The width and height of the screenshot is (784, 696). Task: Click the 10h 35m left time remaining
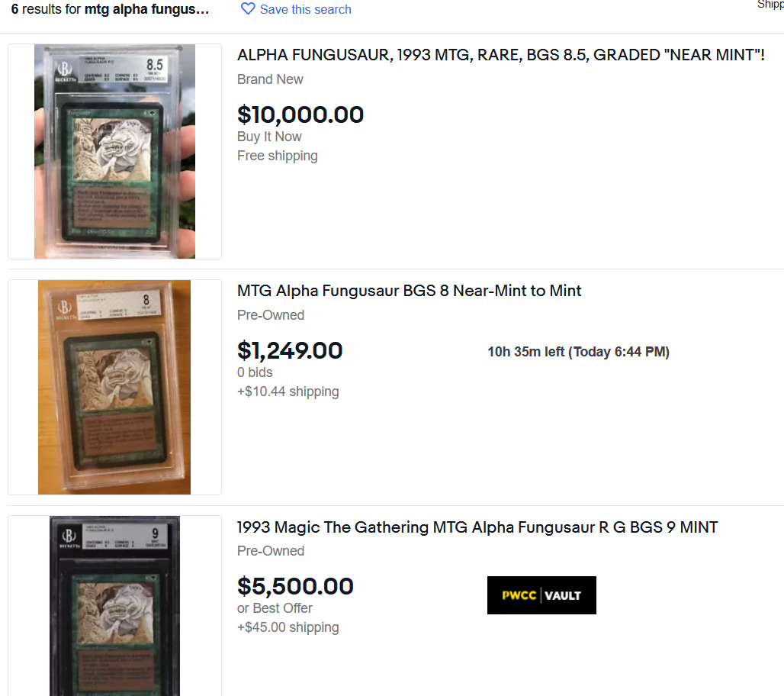tap(579, 352)
